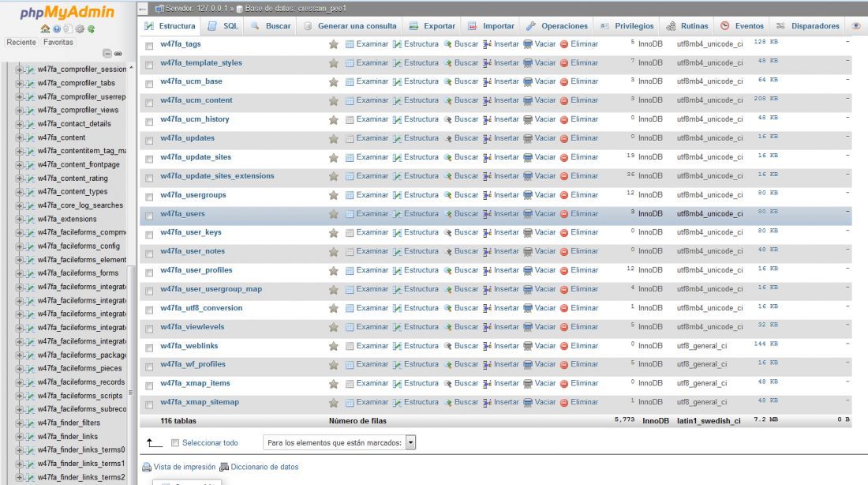Drop w47fa_xmap_items using Eliminar
This screenshot has height=485, width=868.
(x=579, y=384)
